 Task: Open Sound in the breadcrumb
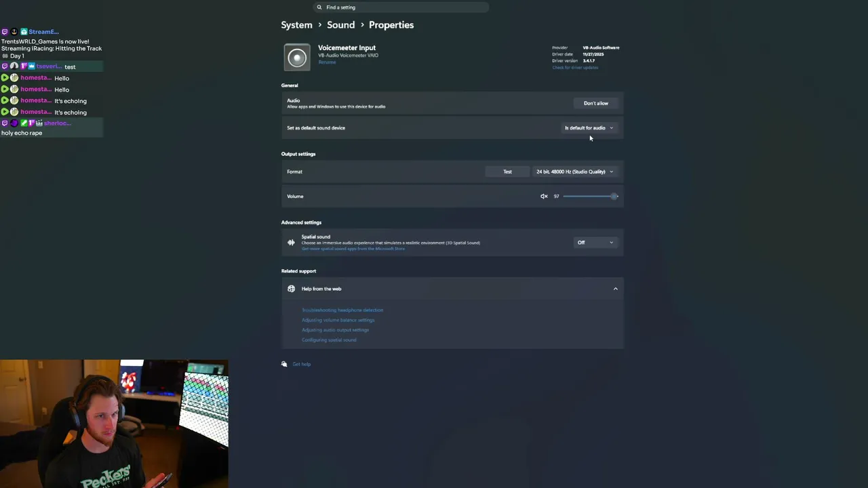coord(340,24)
